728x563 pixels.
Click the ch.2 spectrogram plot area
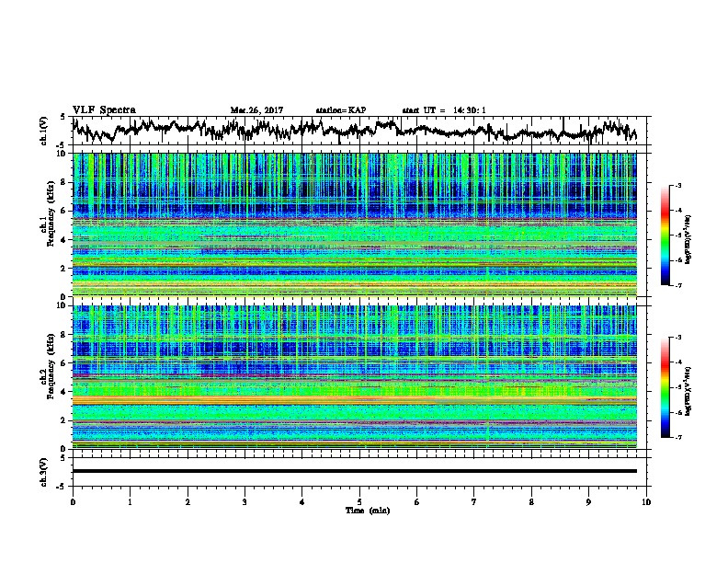coord(355,377)
